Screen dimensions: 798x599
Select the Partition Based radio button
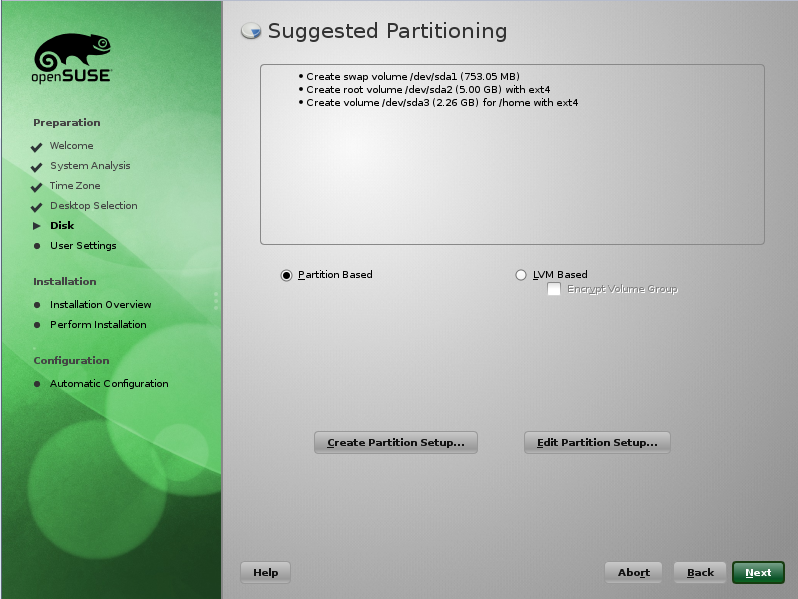click(x=287, y=275)
